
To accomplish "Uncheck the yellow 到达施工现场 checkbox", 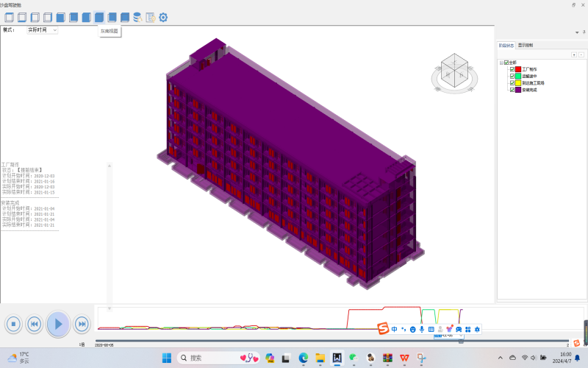I will 512,83.
